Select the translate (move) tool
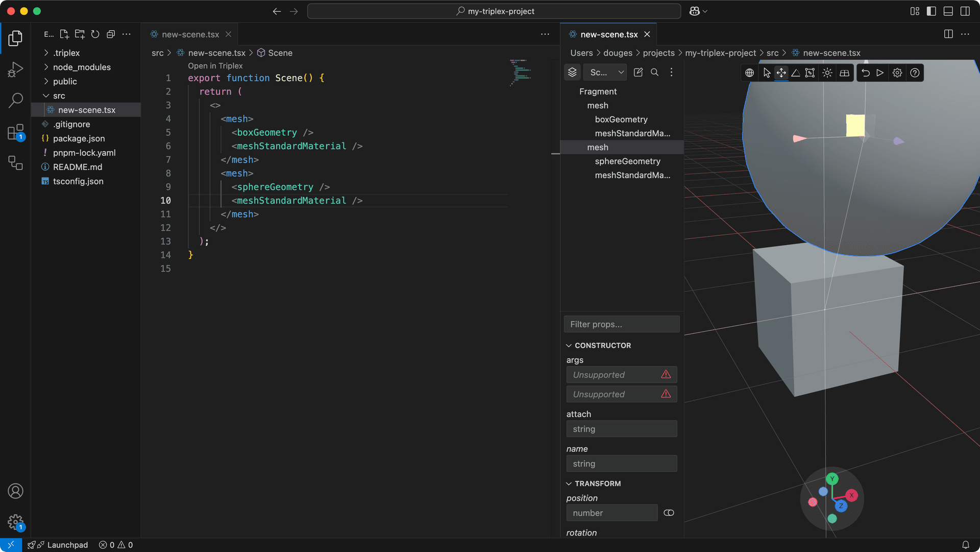This screenshot has height=552, width=980. (781, 73)
